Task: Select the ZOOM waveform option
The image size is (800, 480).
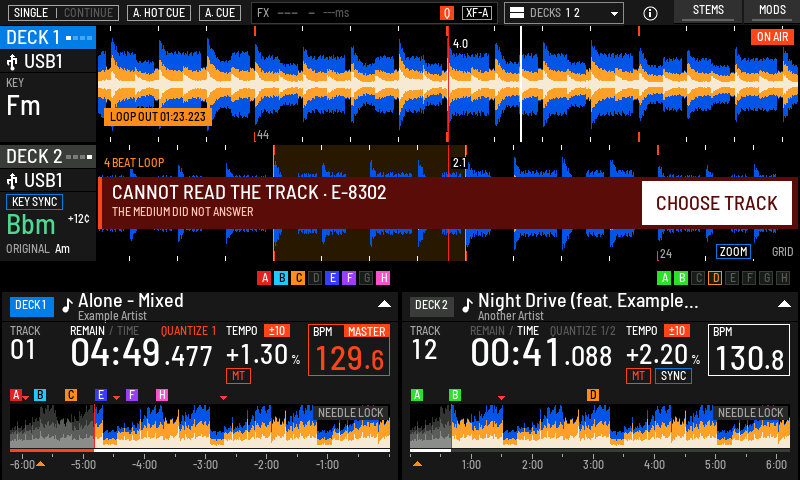Action: (733, 252)
